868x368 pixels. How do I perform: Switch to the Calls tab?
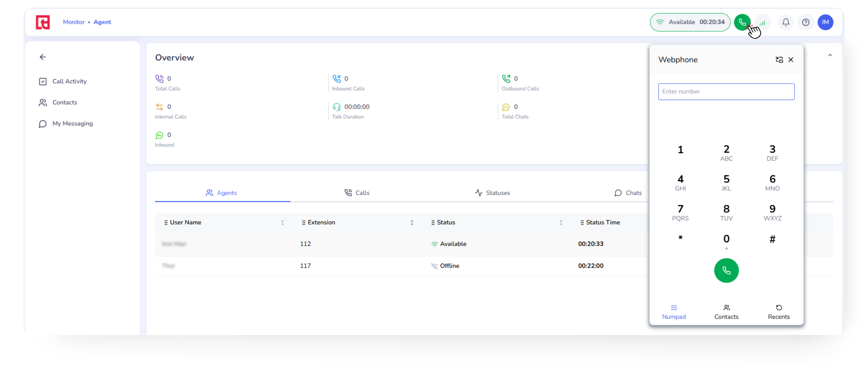point(357,193)
